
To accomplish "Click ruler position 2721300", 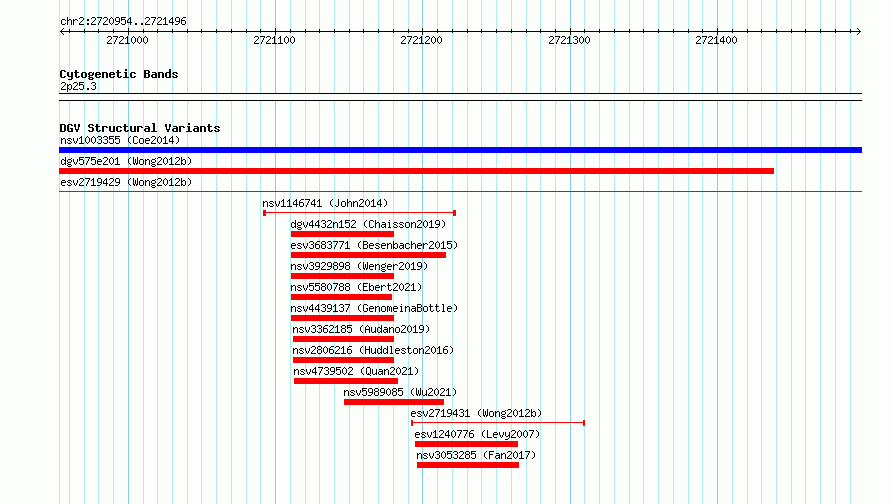I will coord(569,40).
